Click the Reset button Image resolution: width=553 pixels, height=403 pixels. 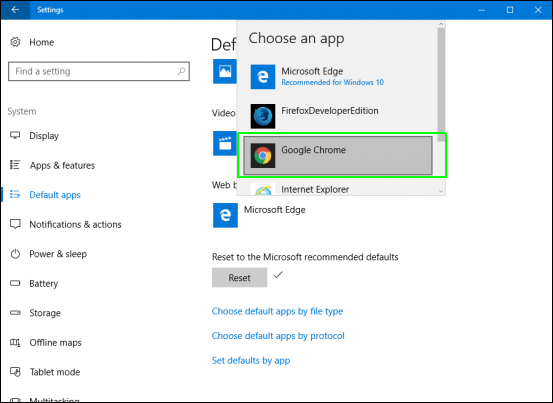[x=239, y=277]
